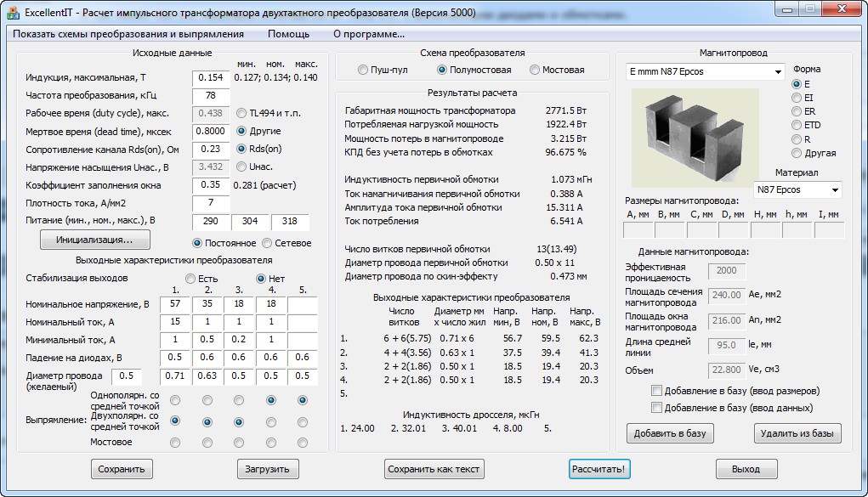Screen dimensions: 868x497
Task: Select core shape Другая
Action: [796, 153]
